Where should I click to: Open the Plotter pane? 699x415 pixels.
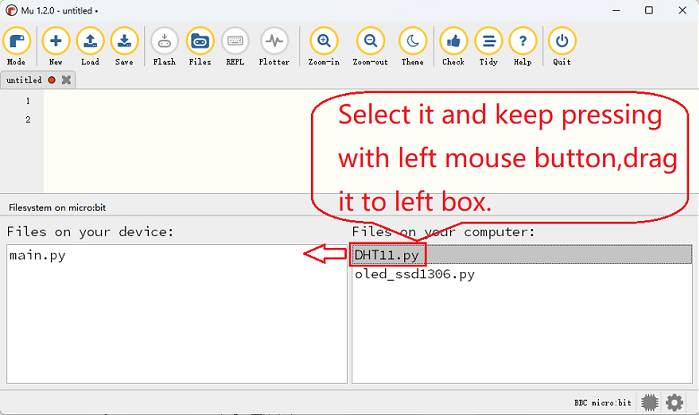tap(274, 46)
